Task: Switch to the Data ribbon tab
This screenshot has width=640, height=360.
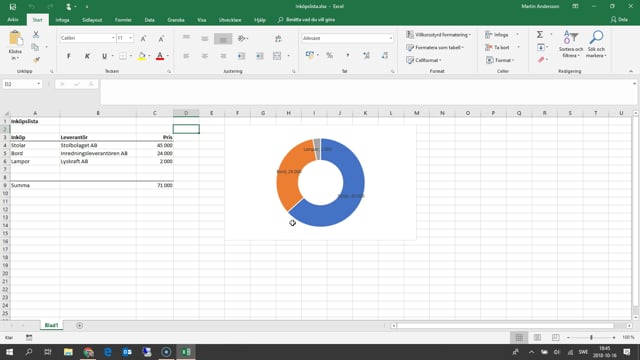Action: coord(149,20)
